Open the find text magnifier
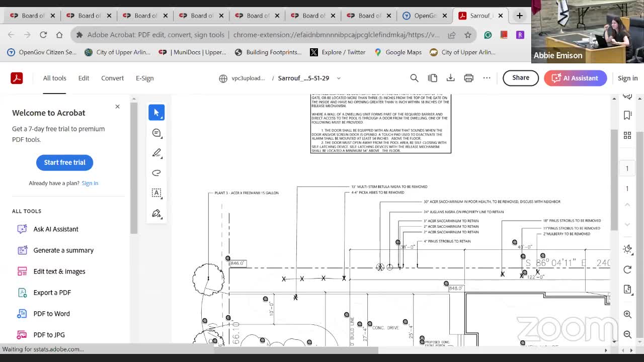The height and width of the screenshot is (362, 644). pos(414,78)
